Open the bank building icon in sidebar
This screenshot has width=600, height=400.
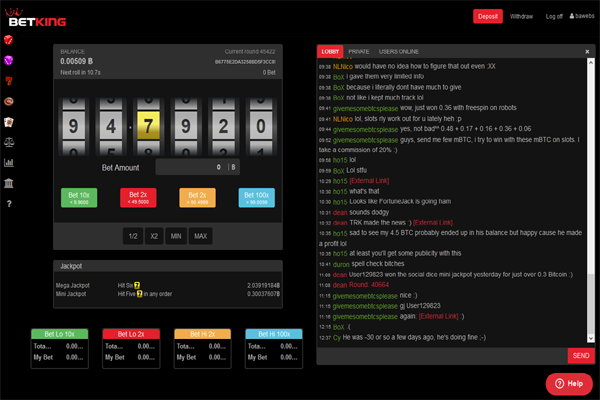[x=9, y=183]
